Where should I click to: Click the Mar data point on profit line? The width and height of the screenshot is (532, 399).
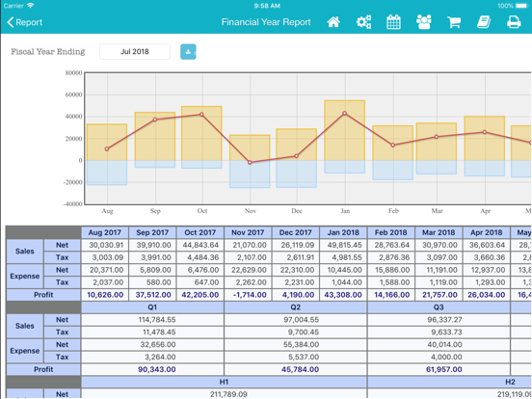[x=437, y=137]
